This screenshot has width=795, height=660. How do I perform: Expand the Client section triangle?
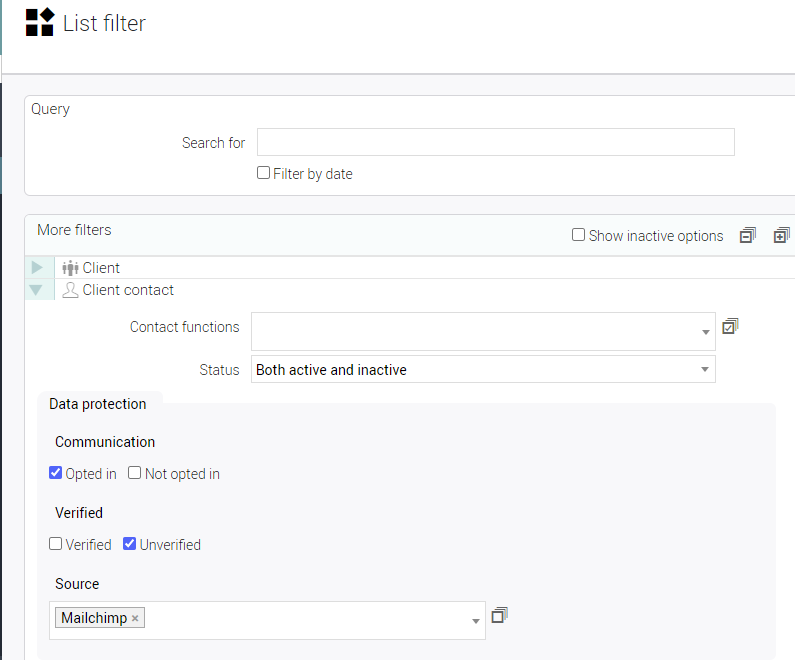[x=37, y=268]
